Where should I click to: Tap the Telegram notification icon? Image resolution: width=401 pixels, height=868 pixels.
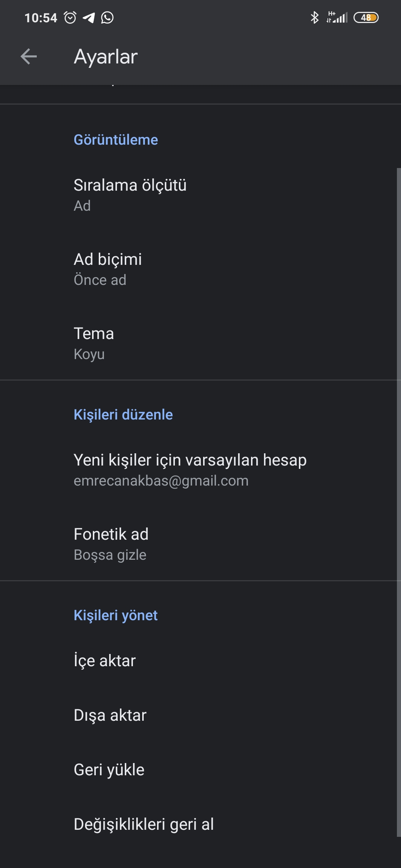88,17
